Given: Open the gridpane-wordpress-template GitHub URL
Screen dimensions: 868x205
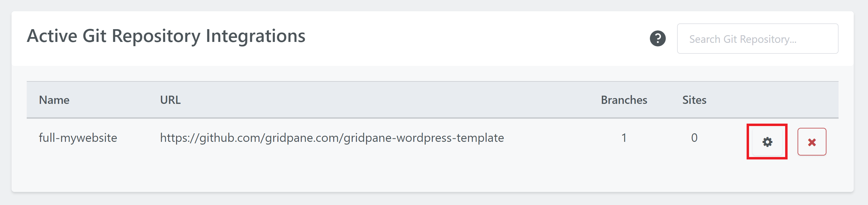Looking at the screenshot, I should coord(332,138).
